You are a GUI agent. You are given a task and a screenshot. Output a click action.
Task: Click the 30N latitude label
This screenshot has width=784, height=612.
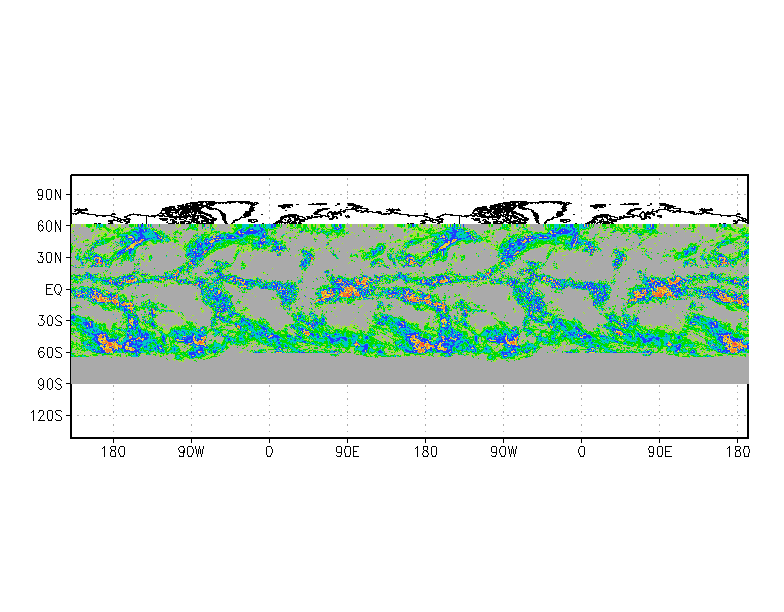pos(50,258)
